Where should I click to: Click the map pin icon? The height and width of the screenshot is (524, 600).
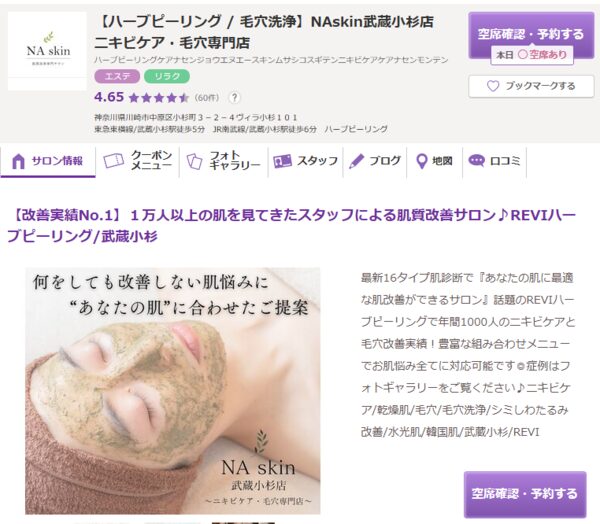(x=421, y=161)
